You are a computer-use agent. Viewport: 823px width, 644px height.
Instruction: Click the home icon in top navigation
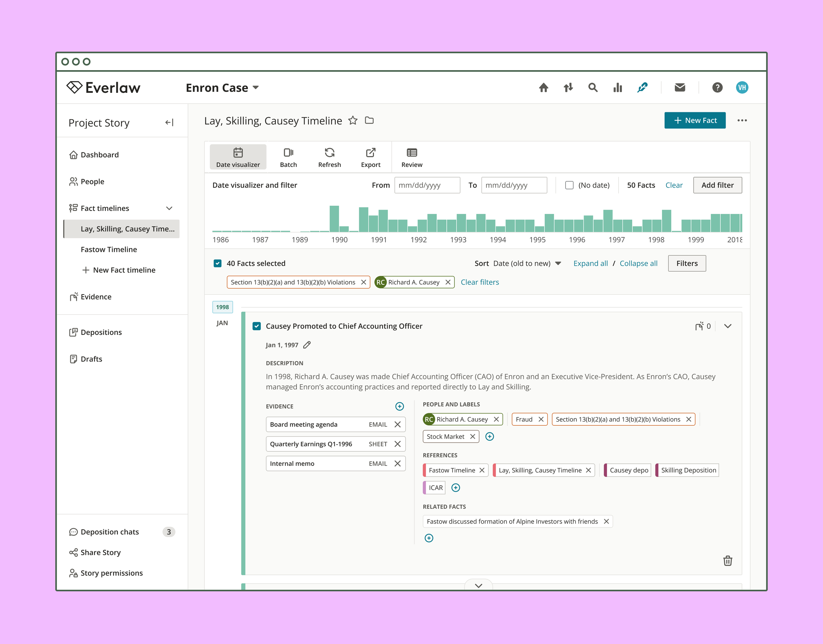[543, 88]
